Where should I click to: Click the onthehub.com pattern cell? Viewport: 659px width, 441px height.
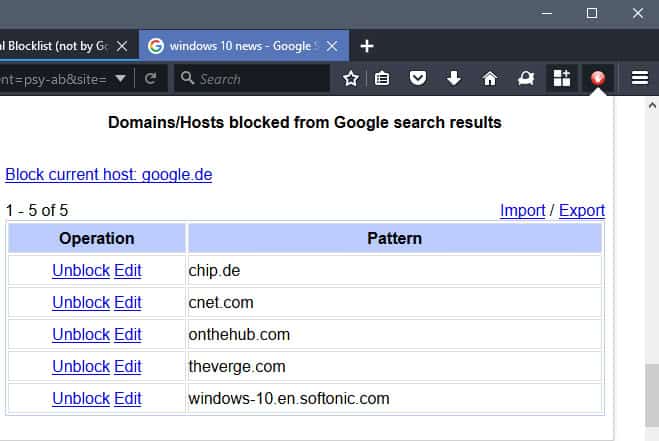(x=395, y=335)
